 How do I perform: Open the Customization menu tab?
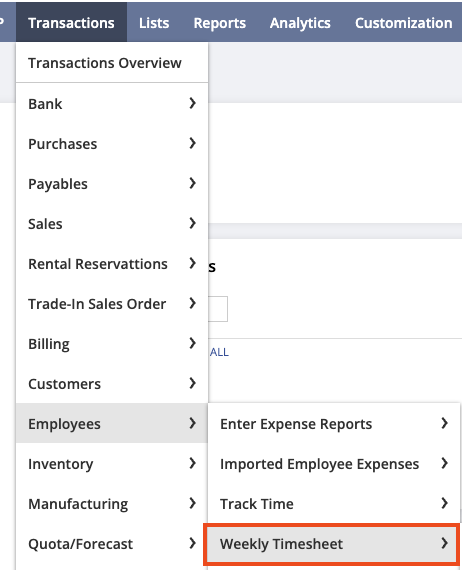click(x=403, y=23)
